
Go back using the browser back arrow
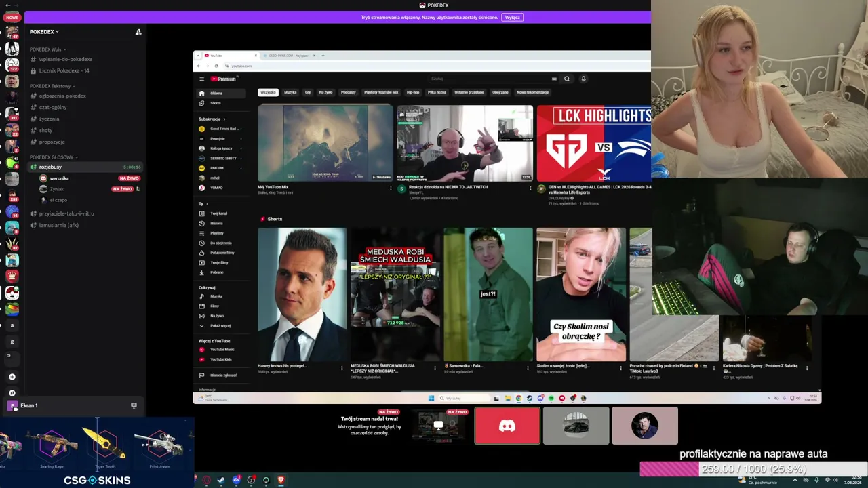click(x=198, y=66)
